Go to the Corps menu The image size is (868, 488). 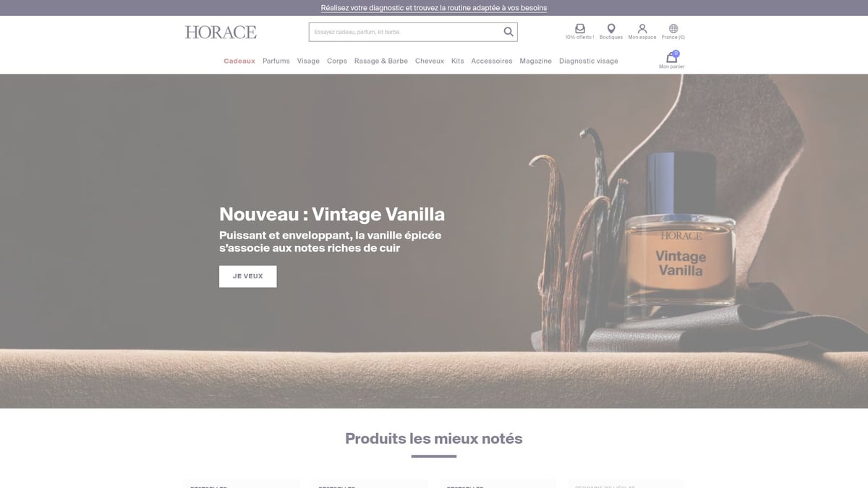click(337, 61)
